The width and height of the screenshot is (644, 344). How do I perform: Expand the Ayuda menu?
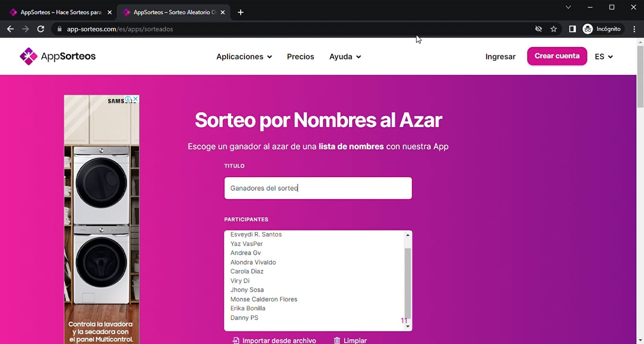(x=345, y=57)
